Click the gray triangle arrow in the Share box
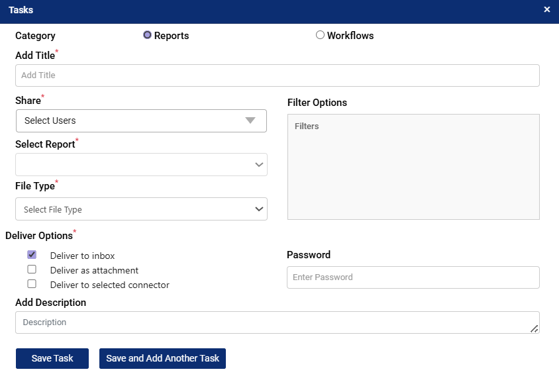The height and width of the screenshot is (392, 559). pyautogui.click(x=250, y=121)
